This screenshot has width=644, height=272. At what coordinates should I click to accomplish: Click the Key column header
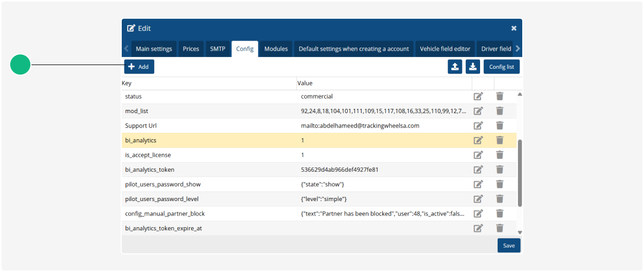tap(209, 83)
